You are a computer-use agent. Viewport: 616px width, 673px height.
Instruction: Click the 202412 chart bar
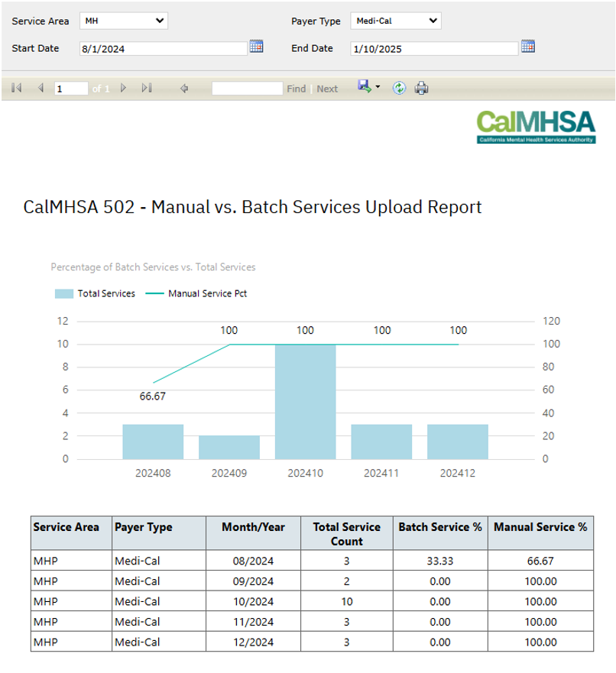[x=458, y=442]
